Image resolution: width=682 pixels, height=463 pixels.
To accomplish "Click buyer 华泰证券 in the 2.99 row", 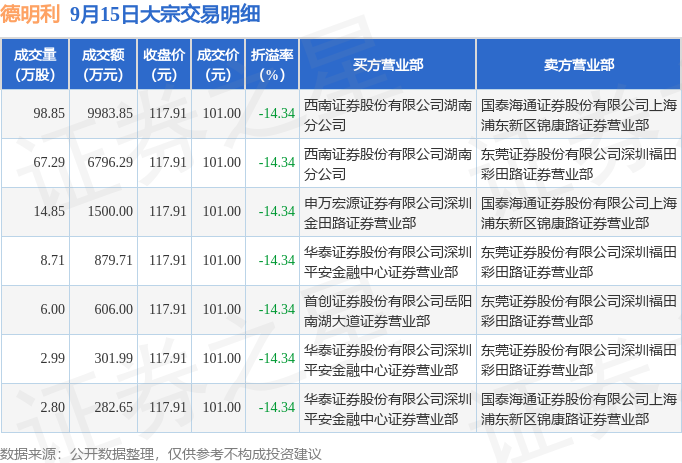I will pos(388,360).
